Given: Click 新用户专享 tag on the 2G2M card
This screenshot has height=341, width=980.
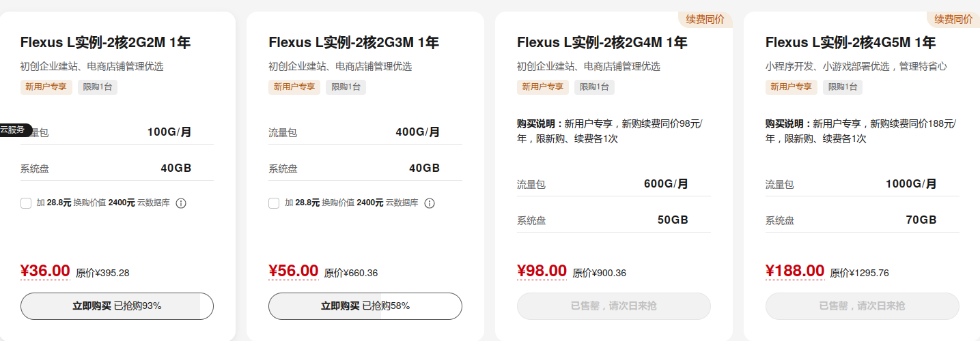Looking at the screenshot, I should coord(46,87).
